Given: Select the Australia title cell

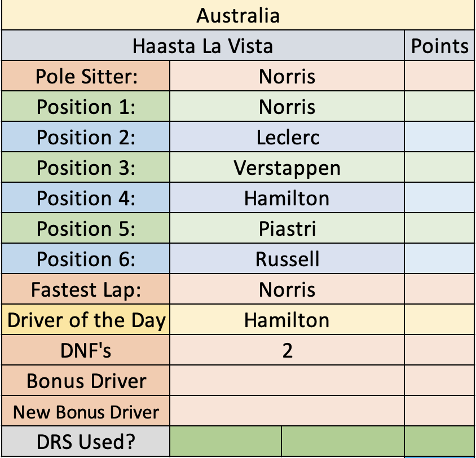Looking at the screenshot, I should pyautogui.click(x=237, y=15).
